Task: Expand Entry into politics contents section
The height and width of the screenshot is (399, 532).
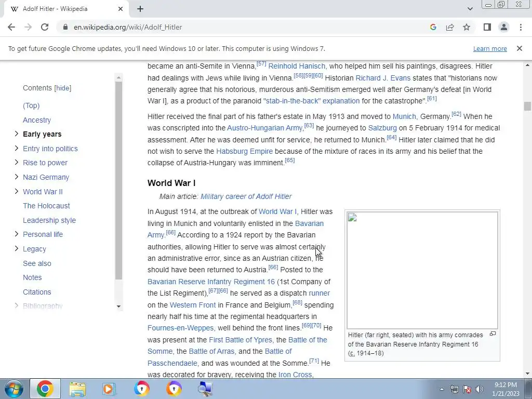Action: click(x=16, y=148)
